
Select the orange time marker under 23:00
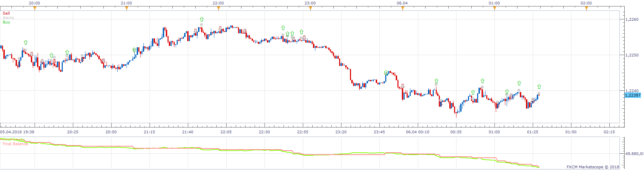coord(310,8)
